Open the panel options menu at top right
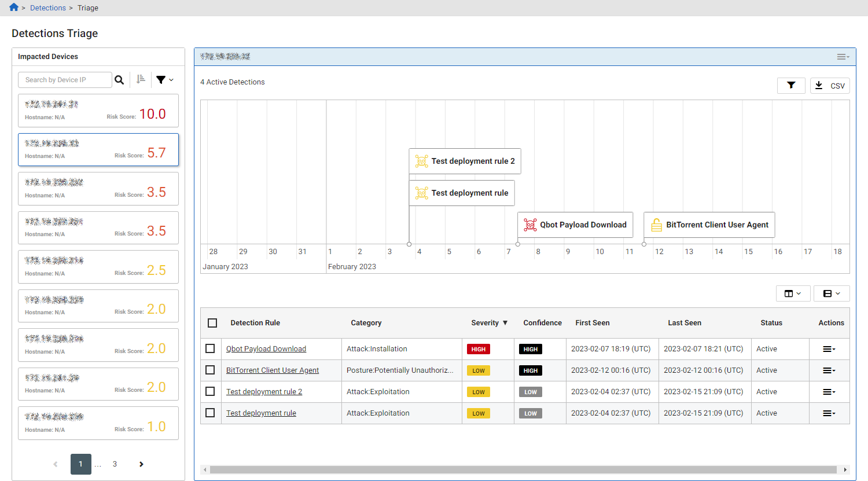This screenshot has height=481, width=868. coord(842,56)
